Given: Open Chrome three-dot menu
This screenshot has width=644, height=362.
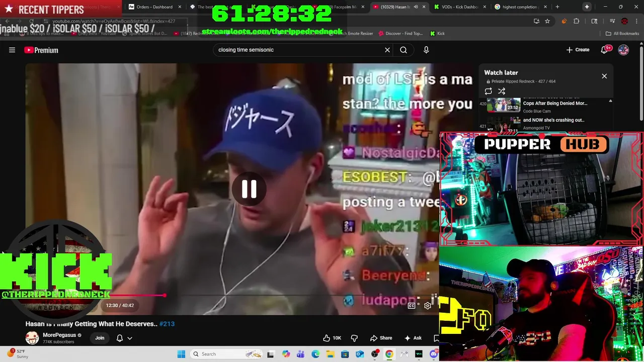Looking at the screenshot, I should (636, 21).
